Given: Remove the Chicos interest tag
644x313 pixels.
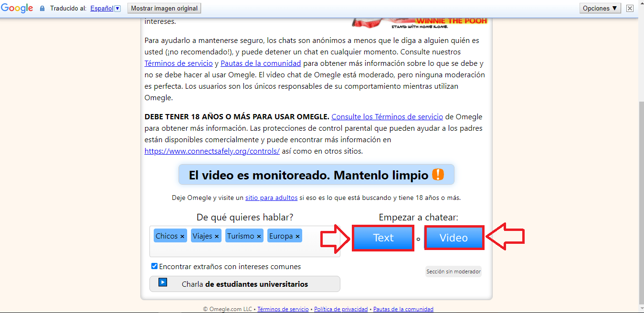Looking at the screenshot, I should pyautogui.click(x=182, y=236).
